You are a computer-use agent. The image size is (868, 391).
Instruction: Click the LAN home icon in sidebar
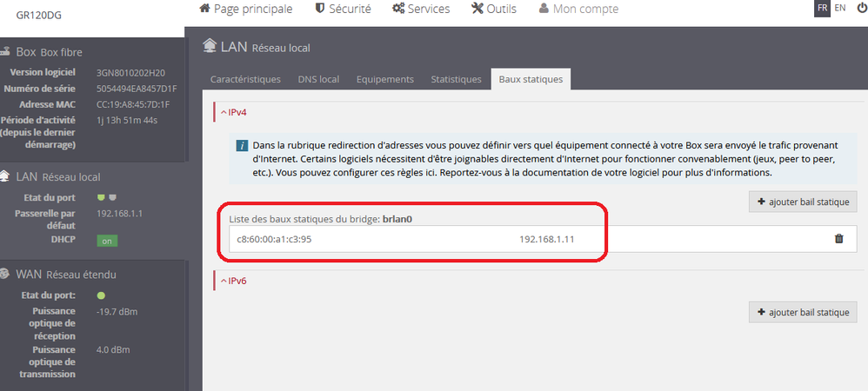pos(4,176)
